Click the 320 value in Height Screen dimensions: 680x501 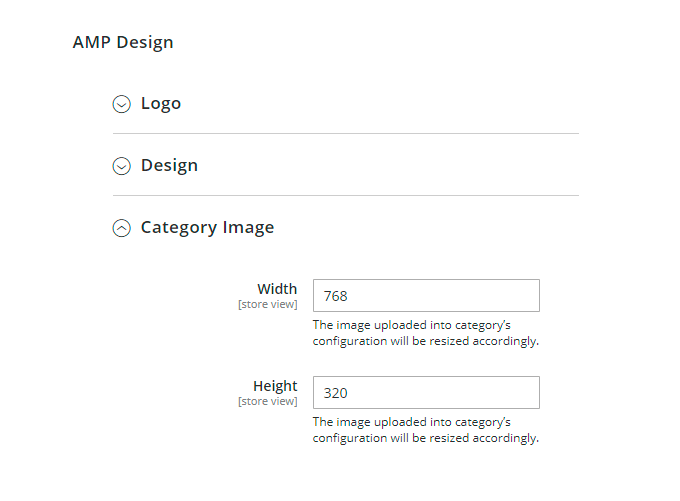[335, 393]
